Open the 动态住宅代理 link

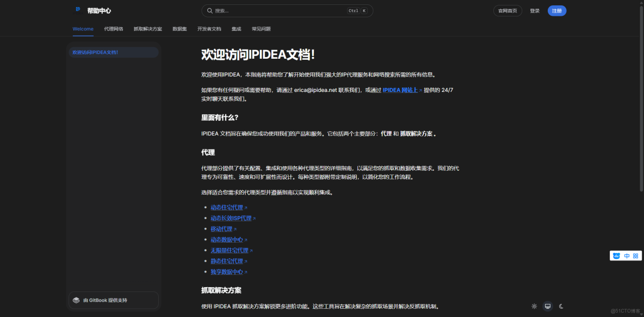227,207
